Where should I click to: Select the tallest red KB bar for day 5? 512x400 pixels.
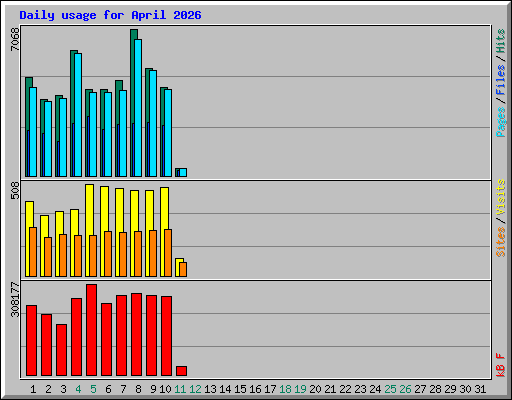(x=92, y=330)
